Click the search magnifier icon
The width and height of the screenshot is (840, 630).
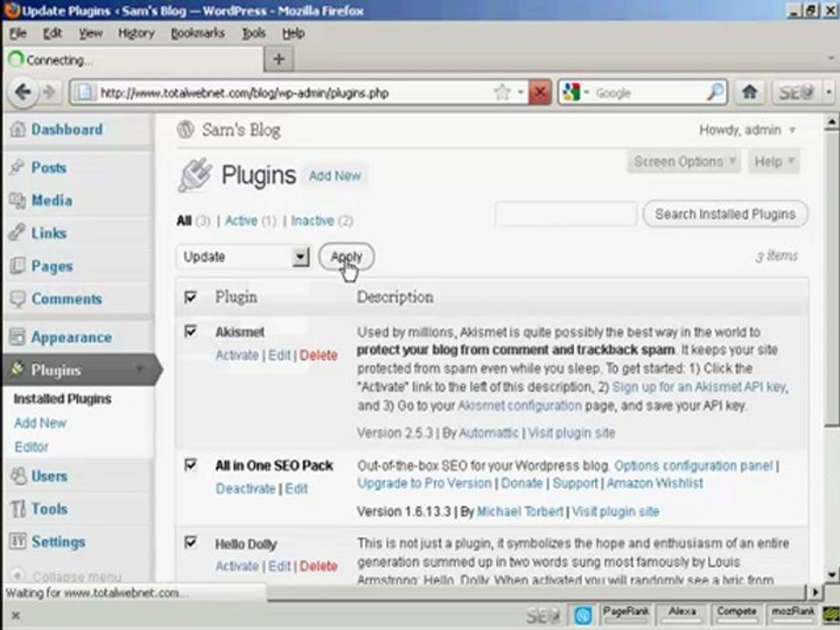point(715,93)
